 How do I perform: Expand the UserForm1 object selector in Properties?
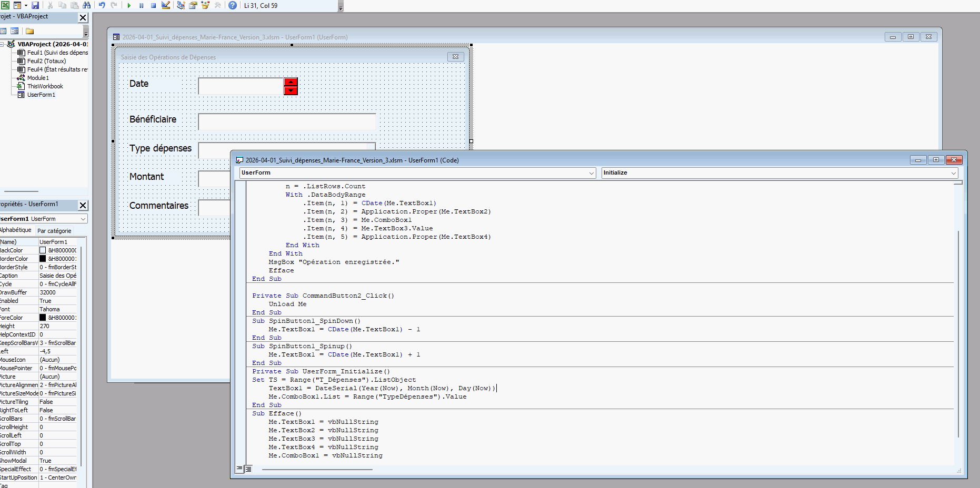83,219
